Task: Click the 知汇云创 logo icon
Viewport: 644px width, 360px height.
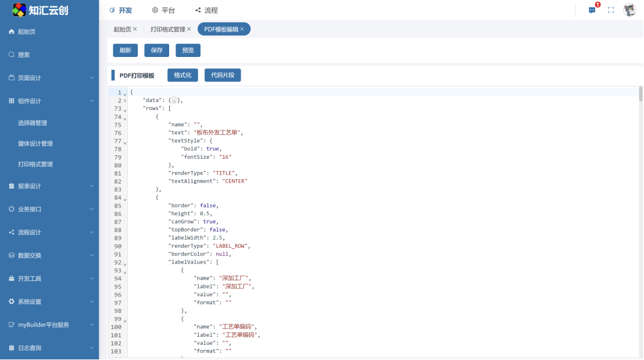Action: point(19,10)
